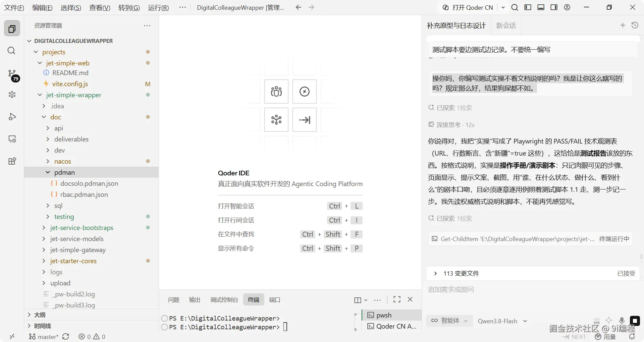Viewport: 644px width, 342px height.
Task: Click the microphone voice input icon
Action: 622,321
